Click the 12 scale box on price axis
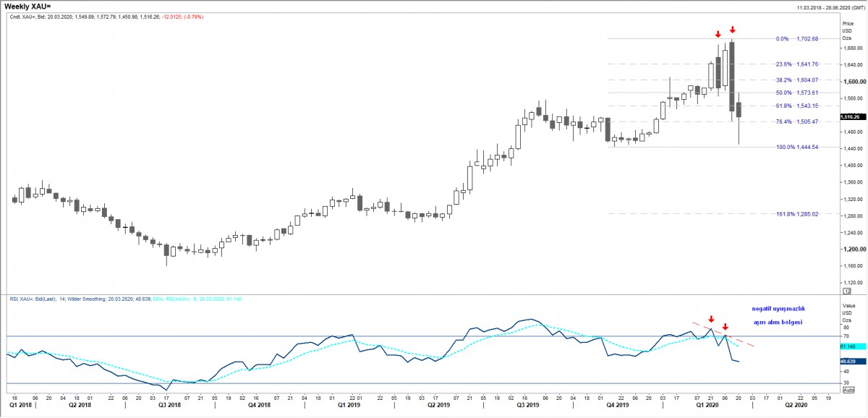Screen dimensions: 868x418 [x=846, y=291]
